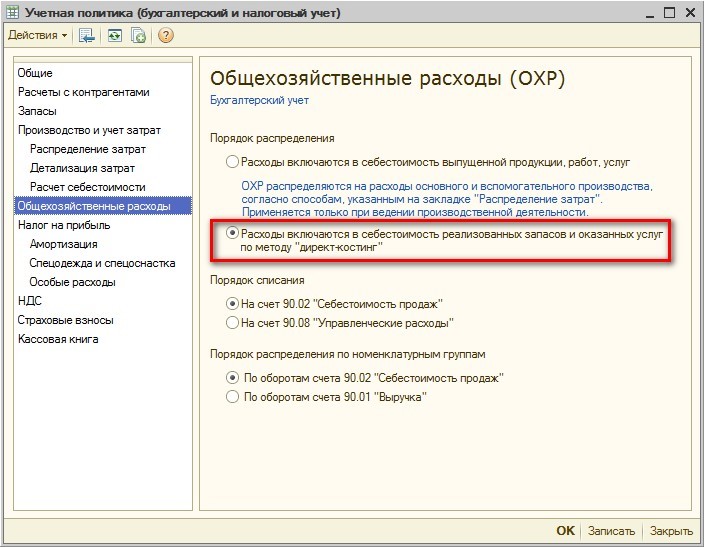The width and height of the screenshot is (704, 547).
Task: Click the navigate-to-form toolbar icon
Action: click(86, 35)
